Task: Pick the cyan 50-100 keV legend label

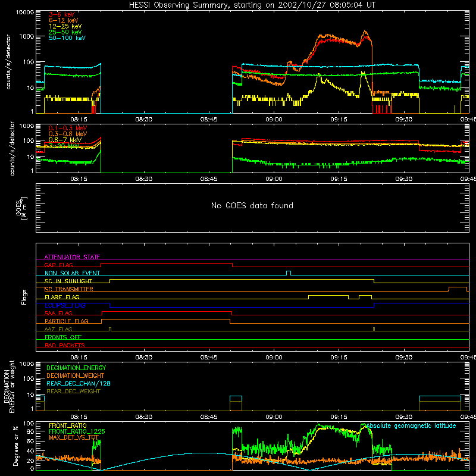Action: 67,38
